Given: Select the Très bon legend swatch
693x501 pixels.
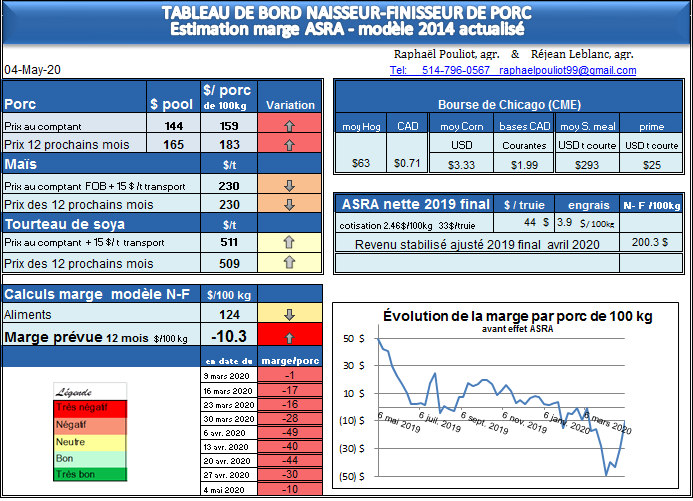Looking at the screenshot, I should pos(90,474).
